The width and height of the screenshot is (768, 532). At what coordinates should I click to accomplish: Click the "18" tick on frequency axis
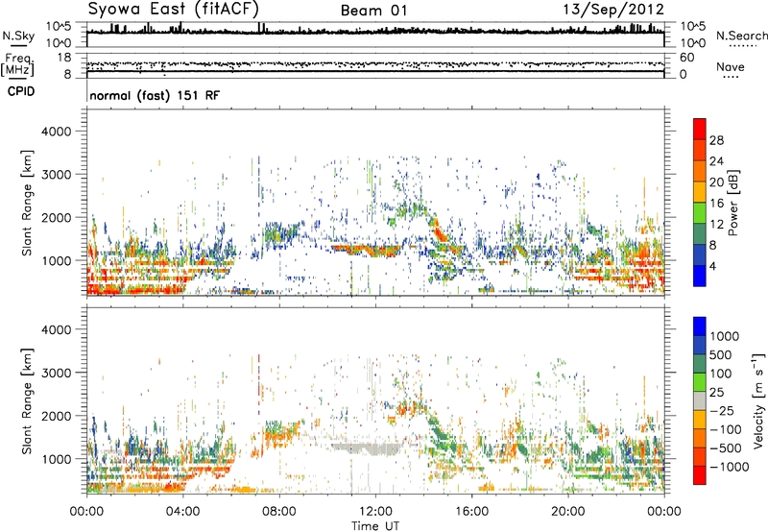64,58
